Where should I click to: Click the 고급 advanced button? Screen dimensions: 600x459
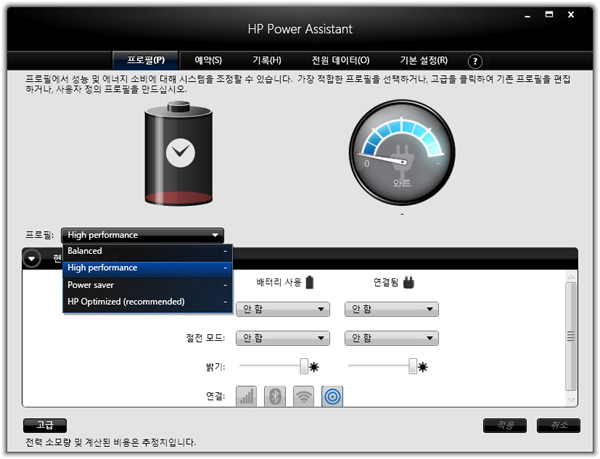pyautogui.click(x=45, y=425)
